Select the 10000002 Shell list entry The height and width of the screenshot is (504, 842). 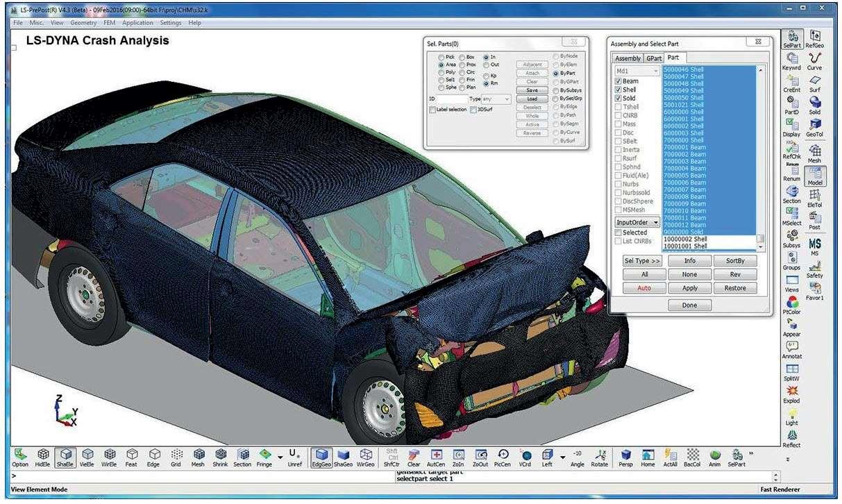[x=708, y=239]
